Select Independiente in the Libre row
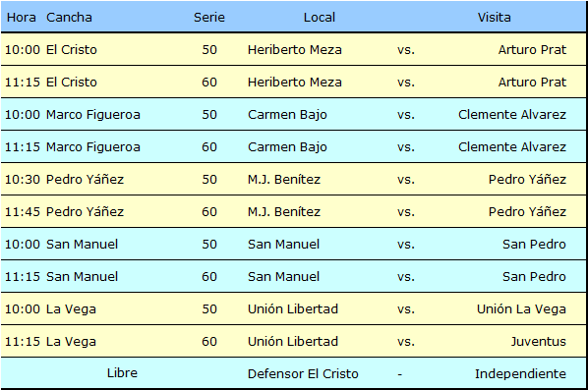The height and width of the screenshot is (390, 588). click(520, 374)
